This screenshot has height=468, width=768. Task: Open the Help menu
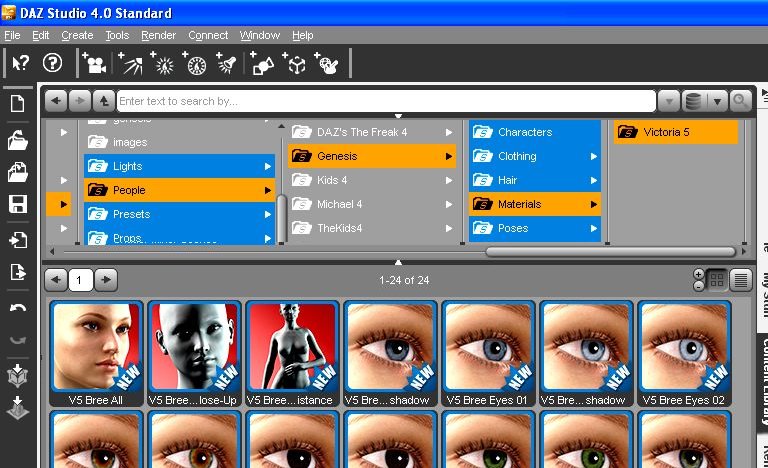pyautogui.click(x=303, y=35)
